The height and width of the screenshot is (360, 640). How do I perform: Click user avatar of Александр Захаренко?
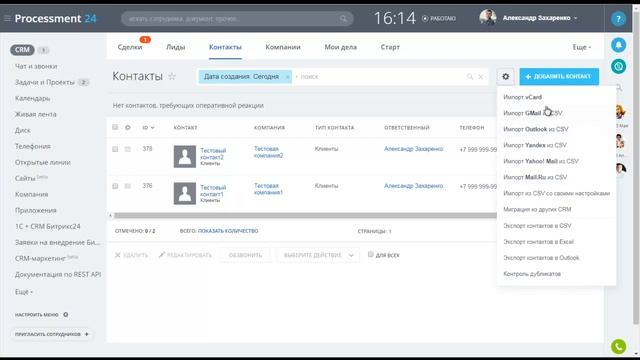[488, 18]
